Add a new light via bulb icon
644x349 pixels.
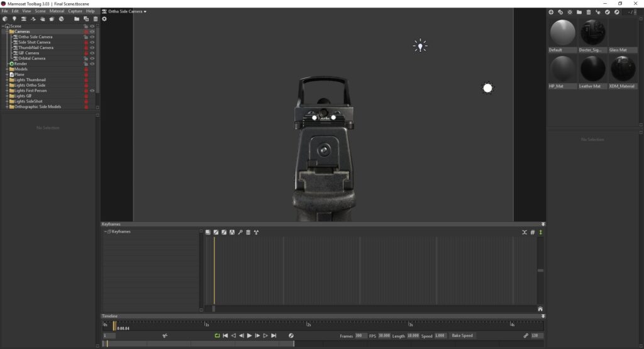tap(14, 19)
